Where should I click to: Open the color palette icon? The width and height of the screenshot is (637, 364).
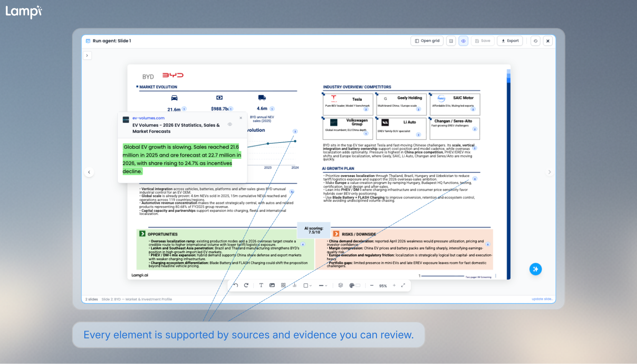click(x=352, y=285)
